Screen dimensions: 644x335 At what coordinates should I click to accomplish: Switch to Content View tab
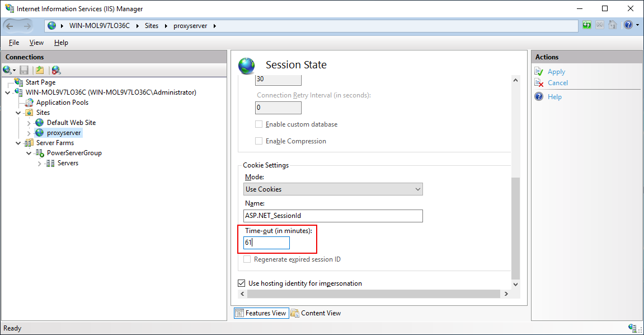click(x=316, y=313)
